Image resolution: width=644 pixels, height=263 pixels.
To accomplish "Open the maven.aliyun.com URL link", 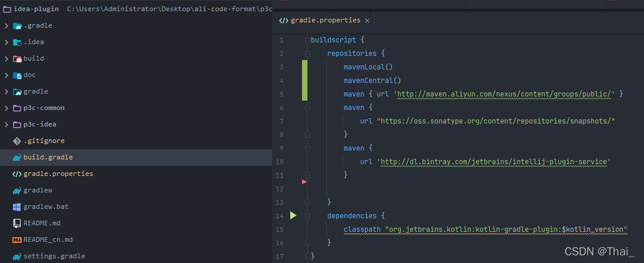I will (x=504, y=94).
